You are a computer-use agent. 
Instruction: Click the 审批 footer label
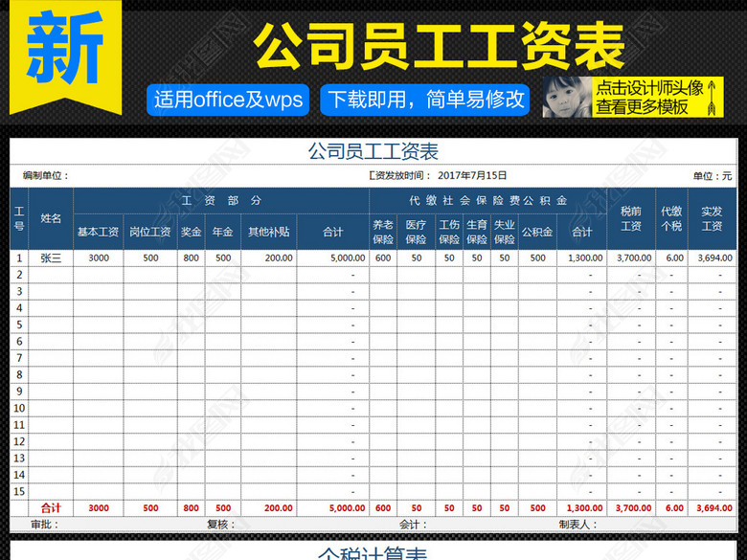45,525
